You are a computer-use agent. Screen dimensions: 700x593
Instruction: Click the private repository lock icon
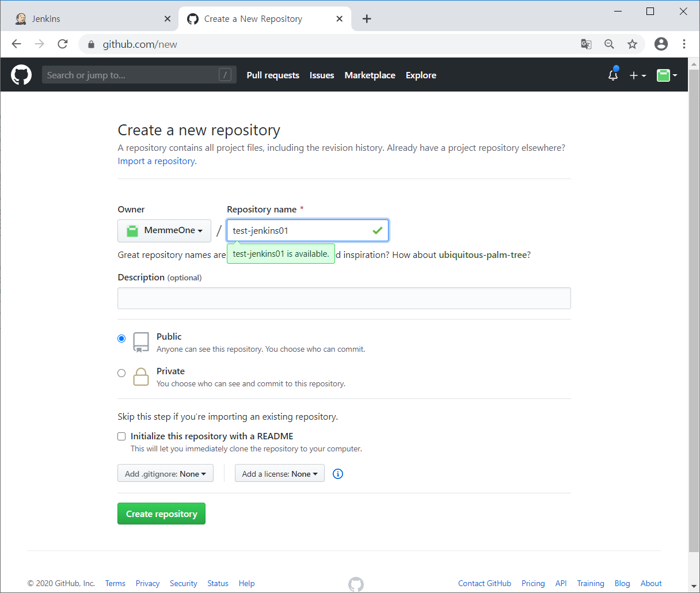[141, 377]
